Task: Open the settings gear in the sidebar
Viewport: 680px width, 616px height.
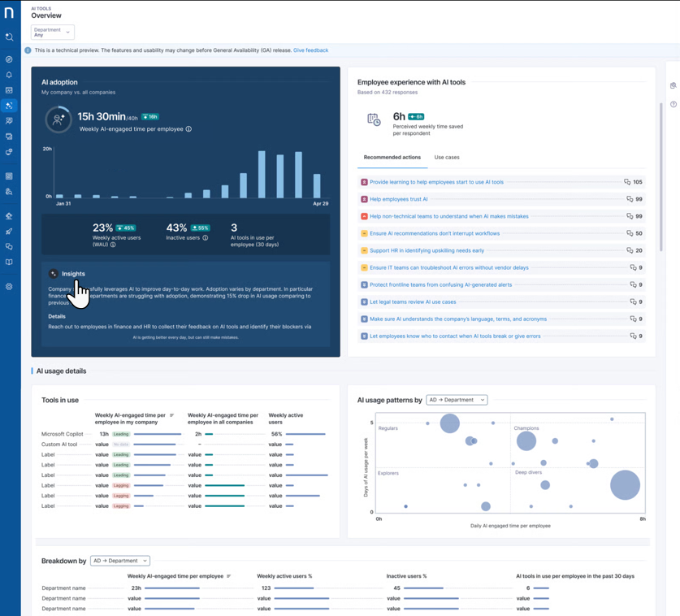Action: pos(9,286)
